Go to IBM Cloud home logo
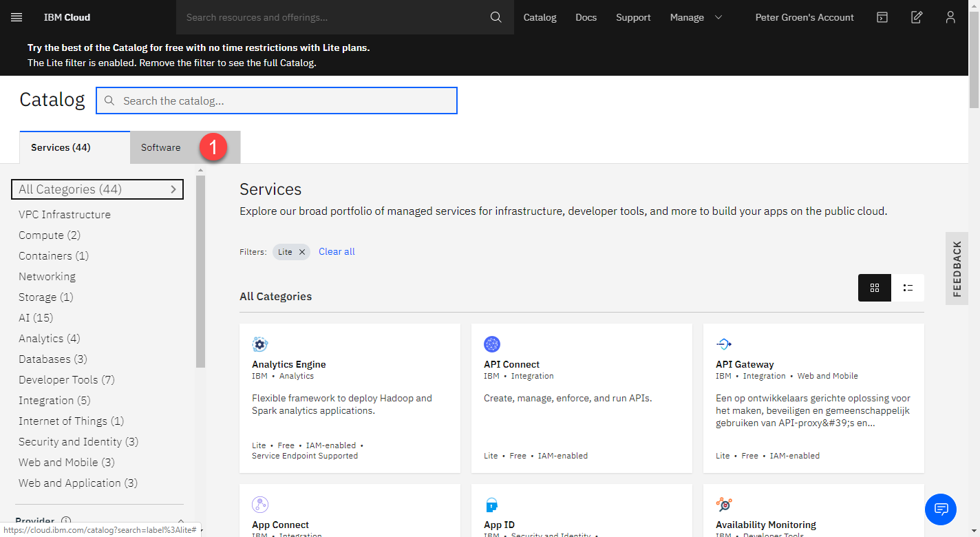 click(67, 17)
